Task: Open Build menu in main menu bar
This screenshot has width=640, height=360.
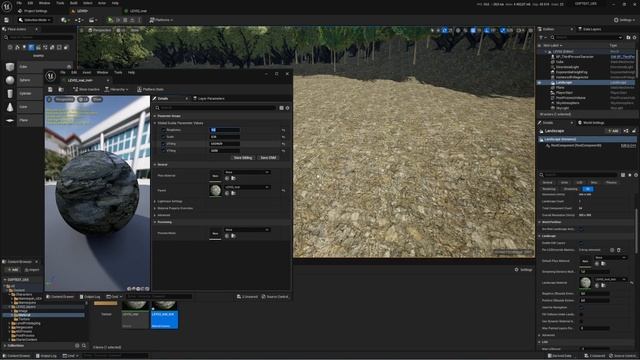Action: click(x=73, y=3)
